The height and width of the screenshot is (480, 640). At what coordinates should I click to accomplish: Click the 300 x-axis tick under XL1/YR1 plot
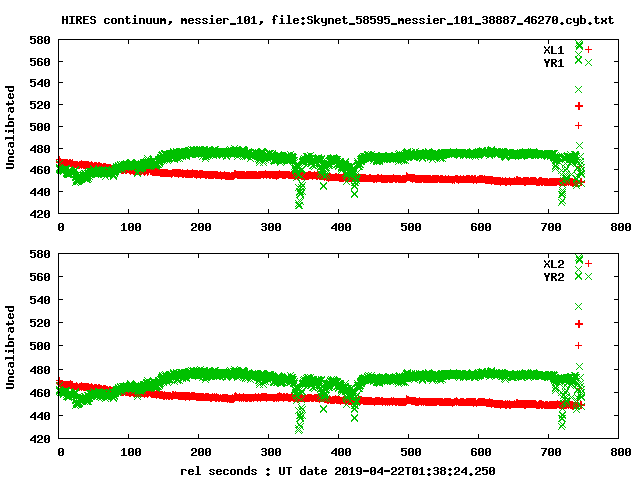271,227
